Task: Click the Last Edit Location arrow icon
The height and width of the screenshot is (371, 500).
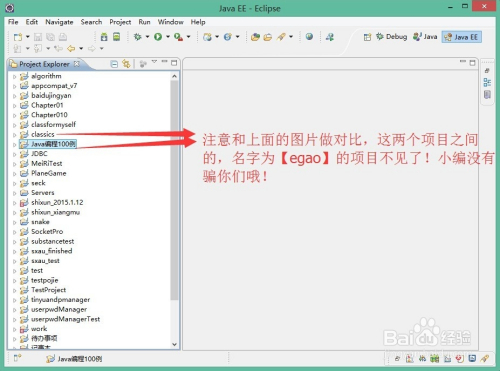Action: pos(59,49)
